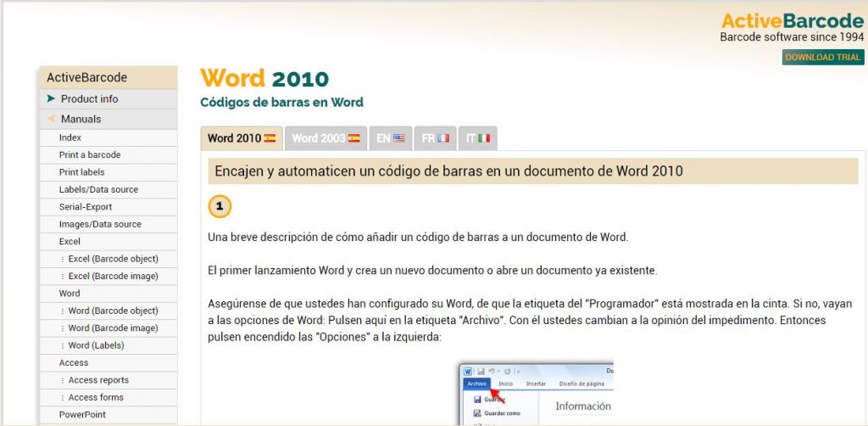Viewport: 868px width, 426px height.
Task: Click the DOWNLOAD TRIAL button
Action: (x=823, y=57)
